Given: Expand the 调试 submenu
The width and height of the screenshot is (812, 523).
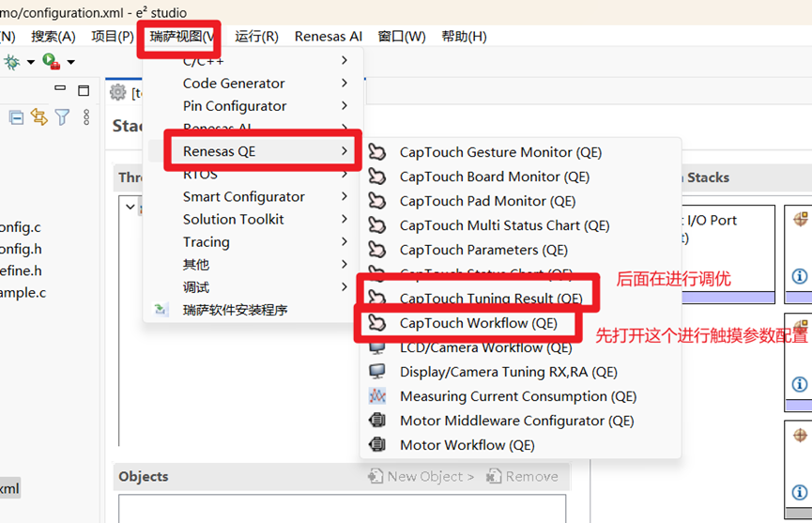Looking at the screenshot, I should (x=253, y=287).
